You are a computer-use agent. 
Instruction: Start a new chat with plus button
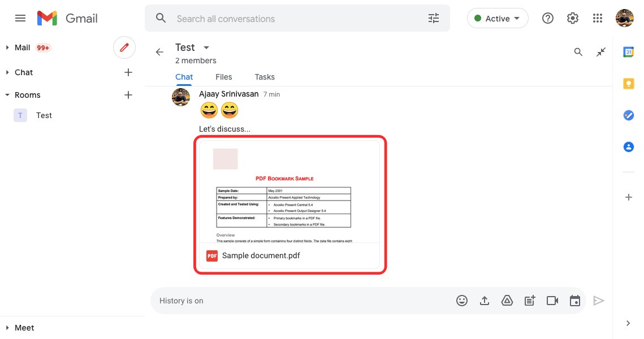pos(128,72)
